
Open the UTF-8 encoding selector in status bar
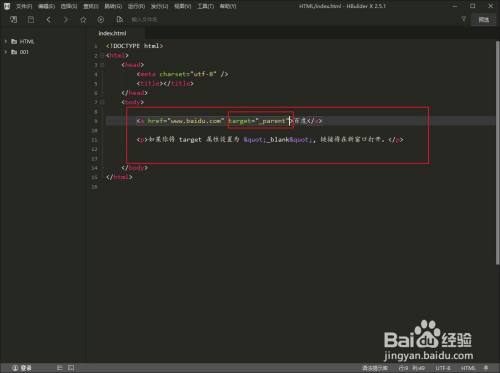443,368
